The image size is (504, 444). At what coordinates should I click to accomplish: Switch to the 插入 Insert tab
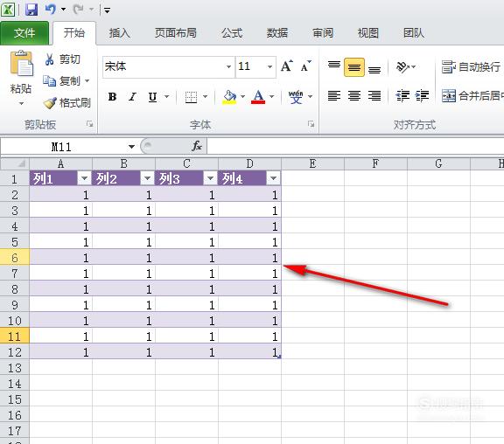tap(119, 33)
